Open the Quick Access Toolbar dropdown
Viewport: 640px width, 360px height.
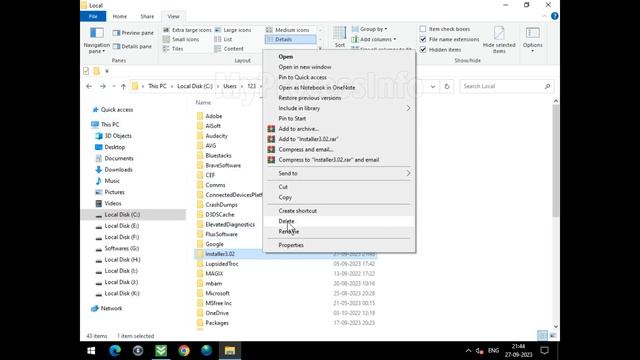(107, 71)
